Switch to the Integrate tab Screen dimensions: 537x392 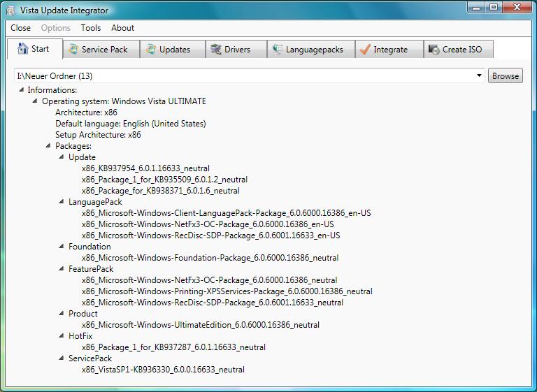click(x=389, y=50)
